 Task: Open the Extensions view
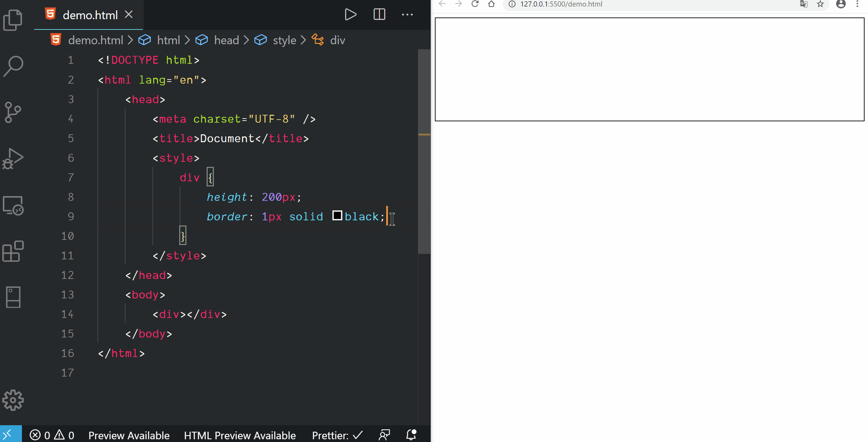point(13,251)
